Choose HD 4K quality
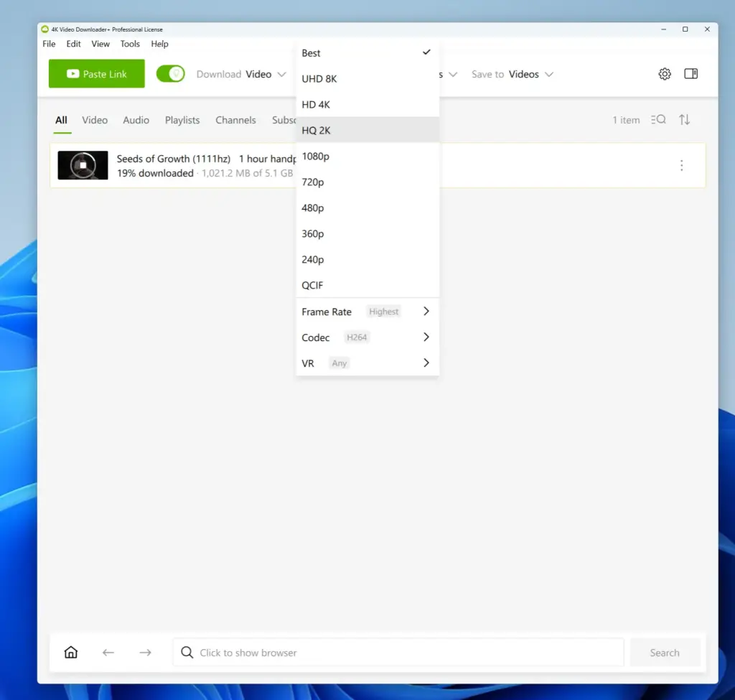The image size is (735, 700). click(x=368, y=105)
